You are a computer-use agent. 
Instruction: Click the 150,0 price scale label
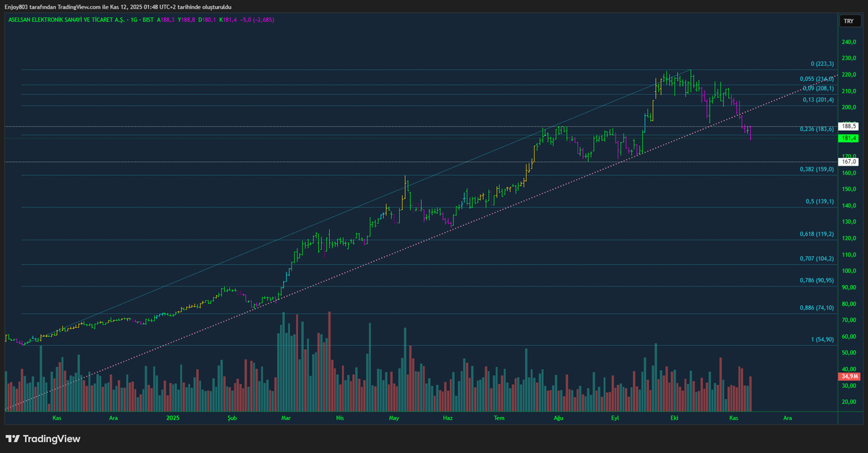(x=849, y=190)
